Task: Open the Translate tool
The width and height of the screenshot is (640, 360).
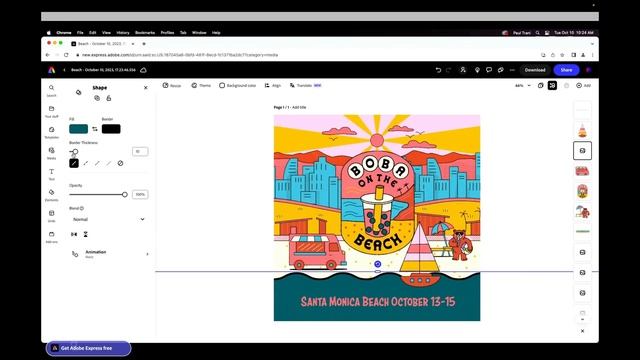Action: tap(306, 85)
